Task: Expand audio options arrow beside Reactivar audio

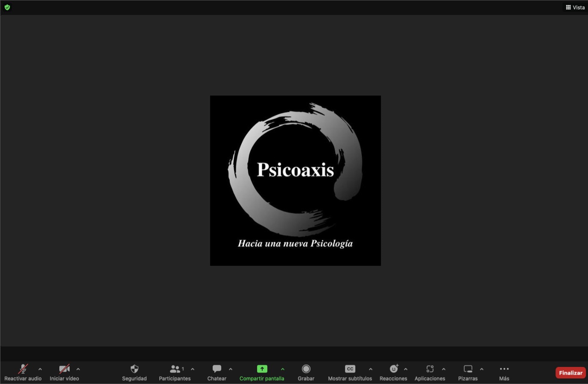Action: coord(40,369)
